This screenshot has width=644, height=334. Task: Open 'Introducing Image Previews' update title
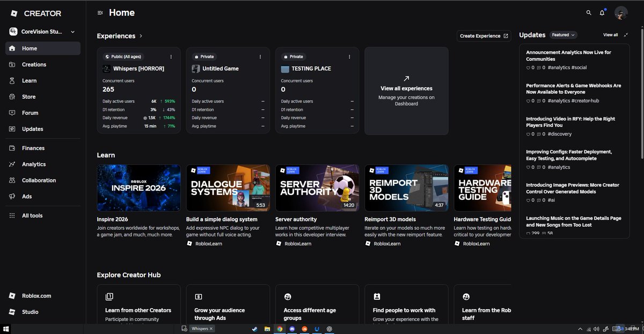point(572,188)
